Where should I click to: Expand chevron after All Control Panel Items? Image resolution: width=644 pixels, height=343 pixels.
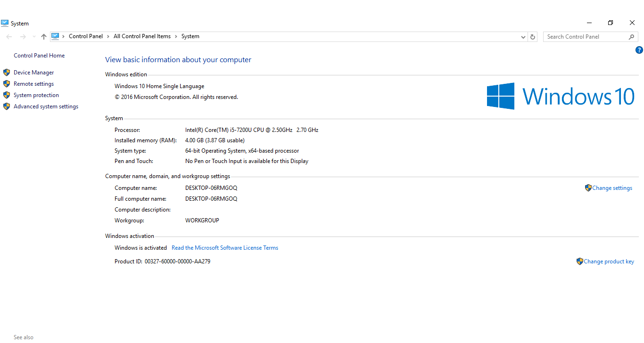176,36
